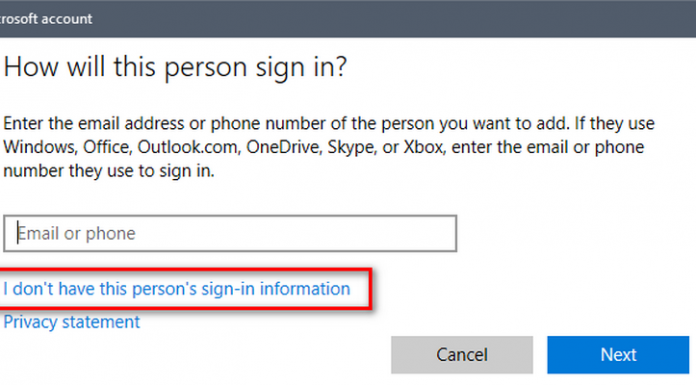Cancel the add-person dialog
The image size is (696, 385).
(462, 354)
